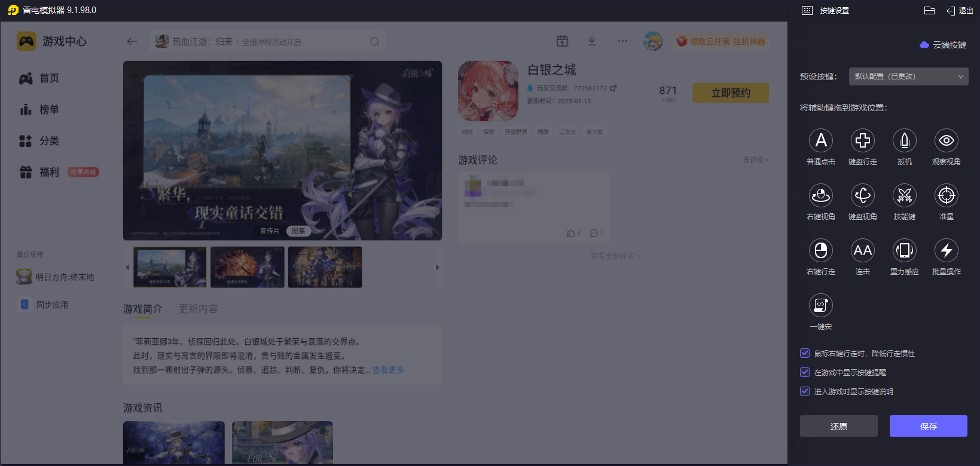Go back with the left arrow in 游戏中心
Image resolution: width=980 pixels, height=466 pixels.
click(x=132, y=41)
